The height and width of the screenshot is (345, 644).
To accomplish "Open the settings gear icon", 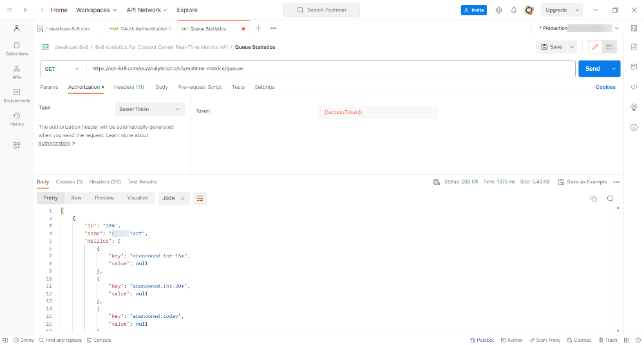I will 498,10.
